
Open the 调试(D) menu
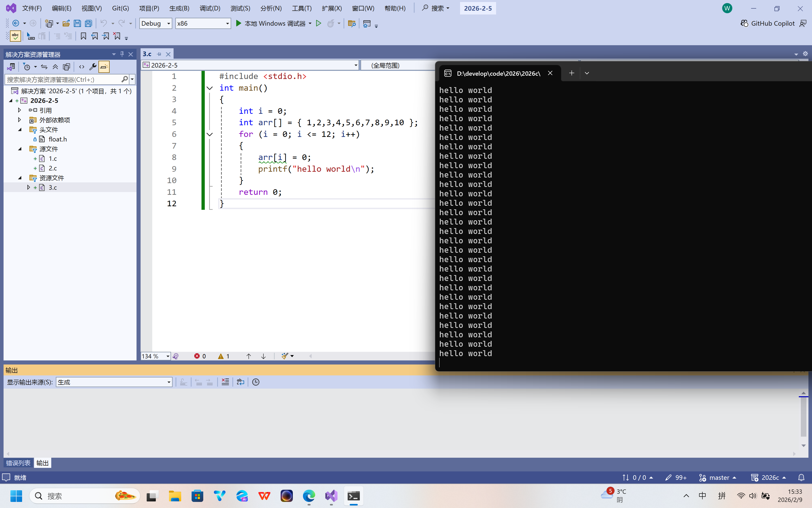point(210,8)
